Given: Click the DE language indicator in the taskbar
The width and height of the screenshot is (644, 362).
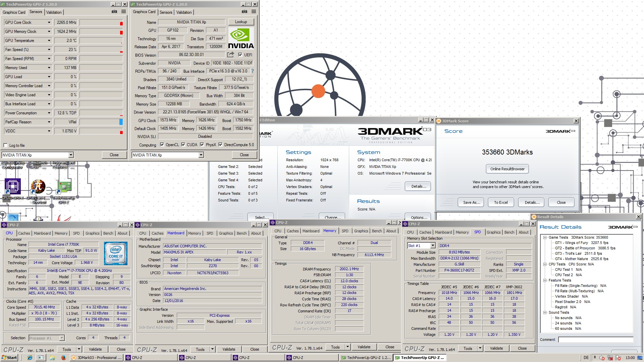Looking at the screenshot, I should click(x=586, y=358).
